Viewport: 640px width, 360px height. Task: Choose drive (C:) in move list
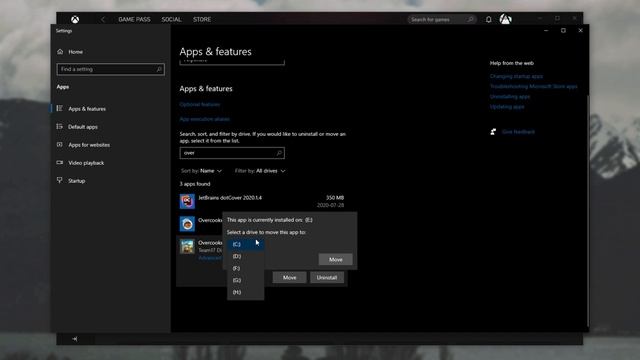245,244
